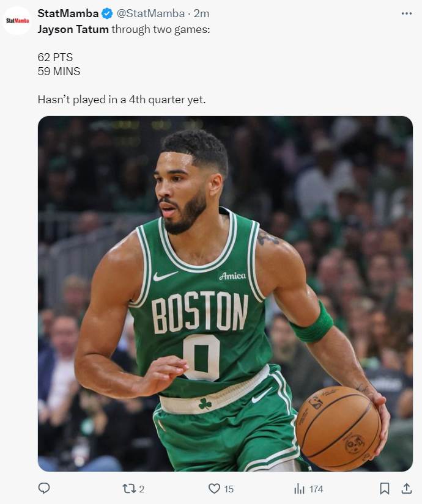Open the @StatMamba handle link

tap(150, 13)
